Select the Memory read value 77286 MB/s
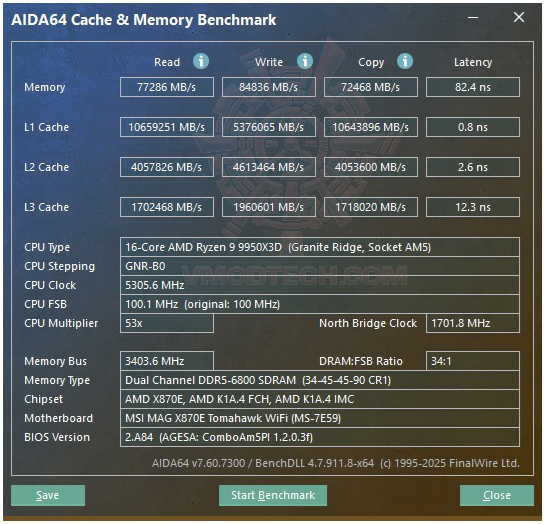Screen dimensions: 544x524 [167, 87]
